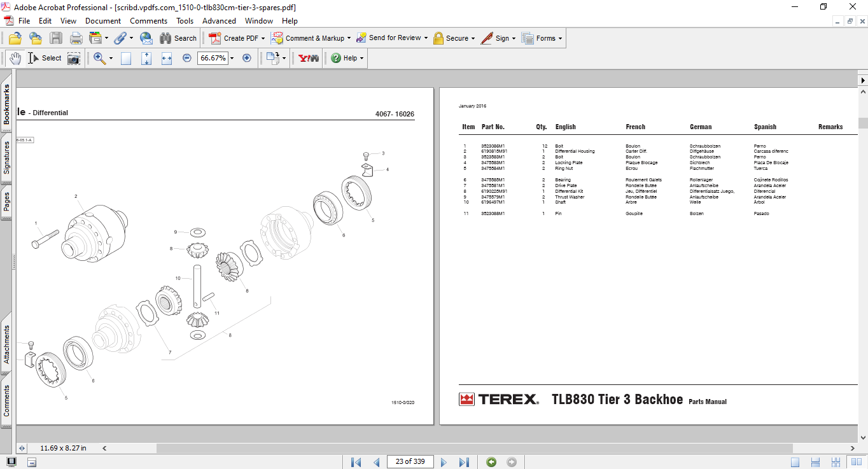The width and height of the screenshot is (868, 469).
Task: Click the page number field showing 23 of 339
Action: (410, 462)
